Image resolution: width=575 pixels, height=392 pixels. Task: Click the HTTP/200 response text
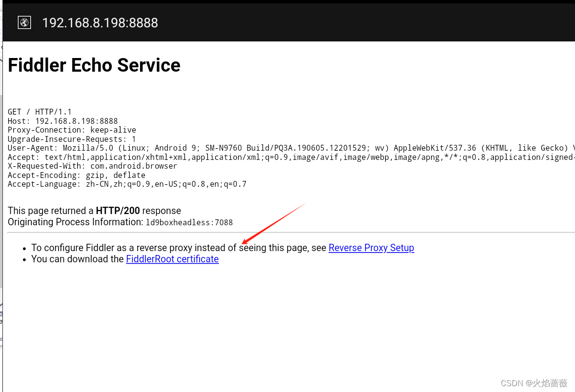click(118, 211)
